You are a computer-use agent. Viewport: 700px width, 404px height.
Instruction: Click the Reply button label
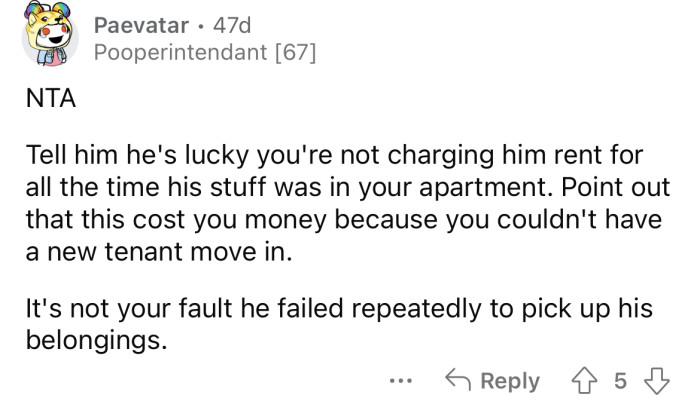(x=512, y=381)
